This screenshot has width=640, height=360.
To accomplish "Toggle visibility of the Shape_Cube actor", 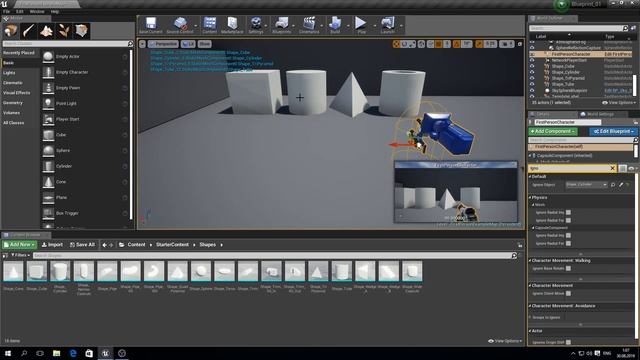I will coord(532,66).
